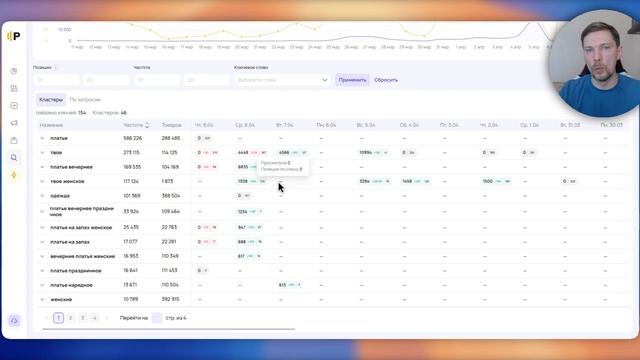Focus the Частота 'До' input field
640x360 pixels.
(207, 80)
